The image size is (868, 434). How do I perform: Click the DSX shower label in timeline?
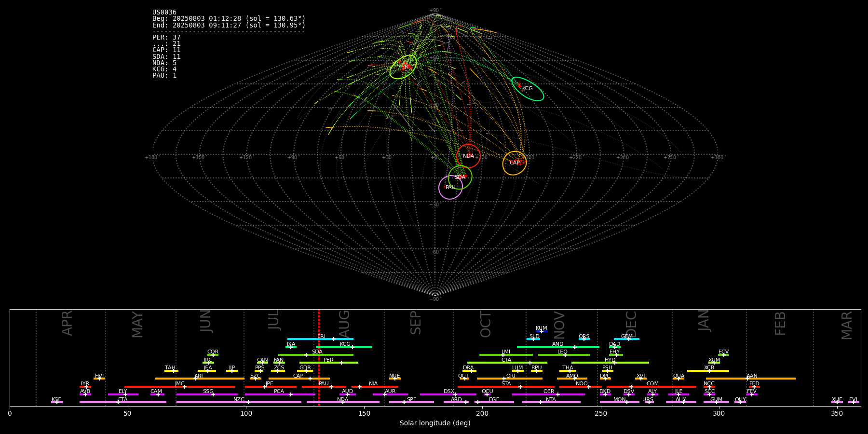449,392
